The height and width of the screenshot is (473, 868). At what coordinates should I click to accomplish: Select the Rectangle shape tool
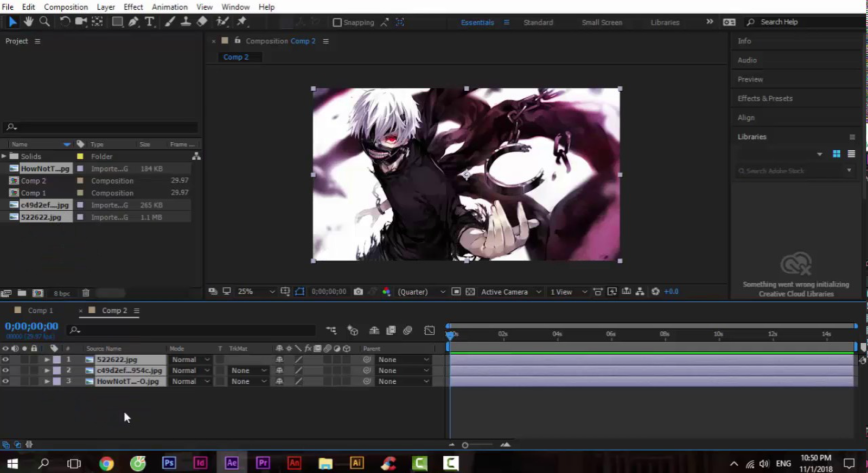117,22
